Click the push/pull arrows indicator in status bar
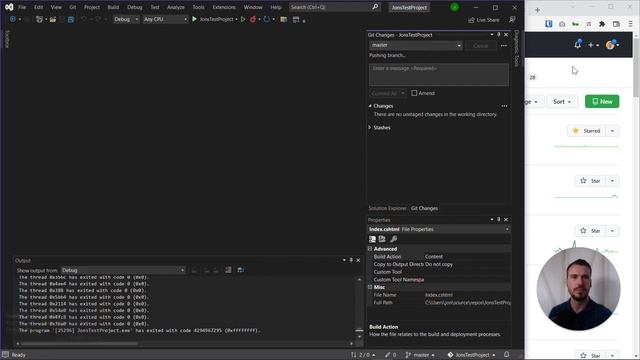Image resolution: width=640 pixels, height=360 pixels. pyautogui.click(x=363, y=355)
